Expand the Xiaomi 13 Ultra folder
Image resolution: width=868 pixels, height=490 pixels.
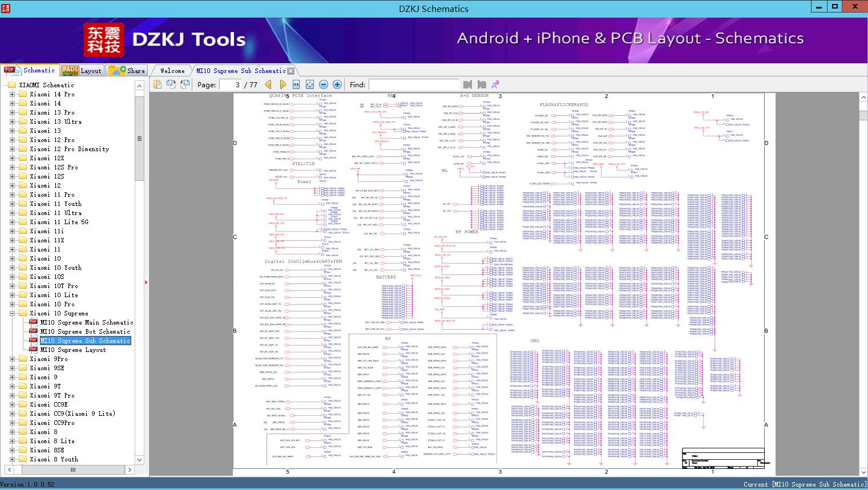click(13, 122)
